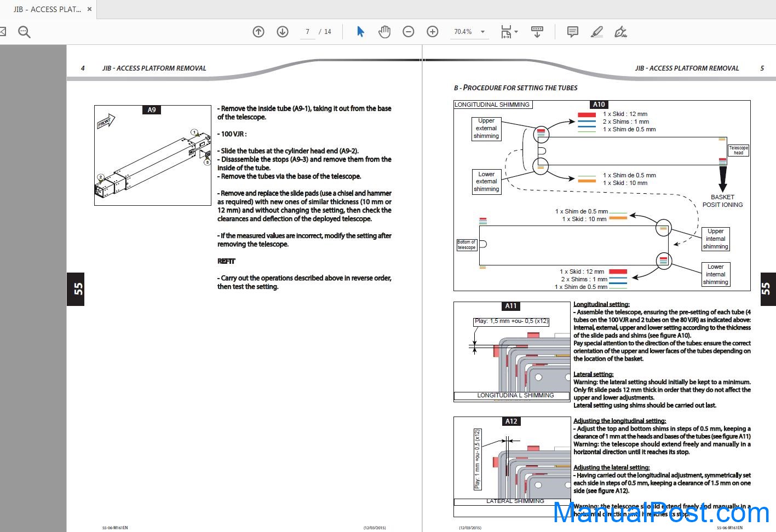Click the left page header 'JIB - ACCESS PLATFORM REMOVAL'
The height and width of the screenshot is (532, 776).
click(154, 68)
